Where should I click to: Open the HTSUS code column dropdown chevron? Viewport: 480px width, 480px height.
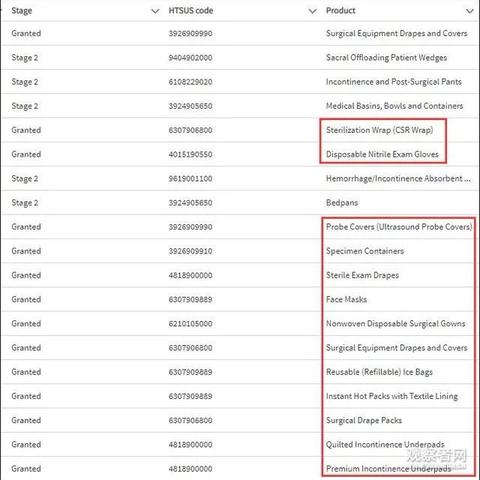click(312, 11)
